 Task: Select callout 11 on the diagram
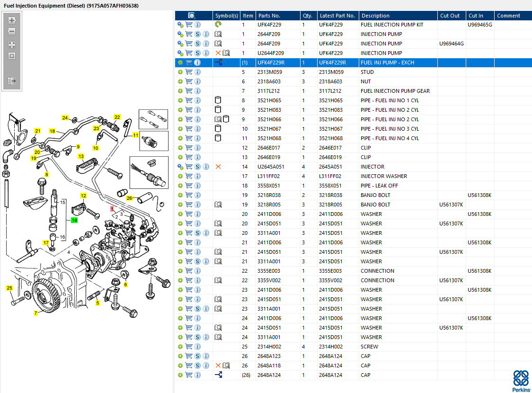135,135
